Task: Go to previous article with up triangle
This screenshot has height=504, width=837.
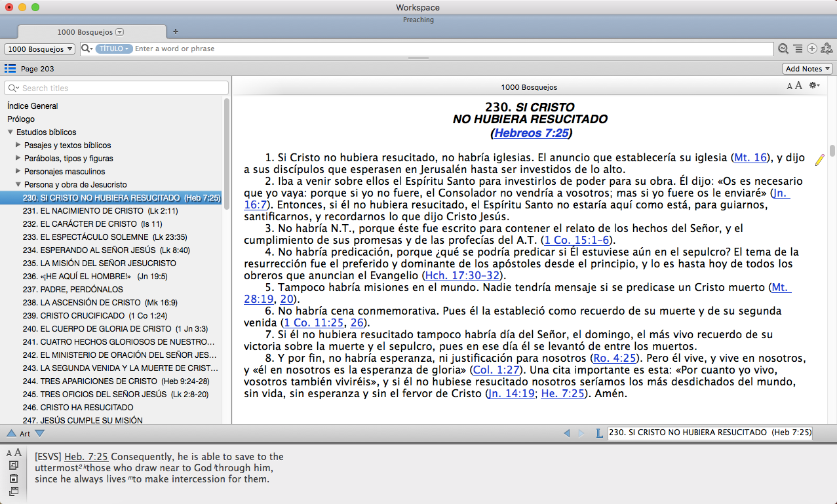Action: 11,433
